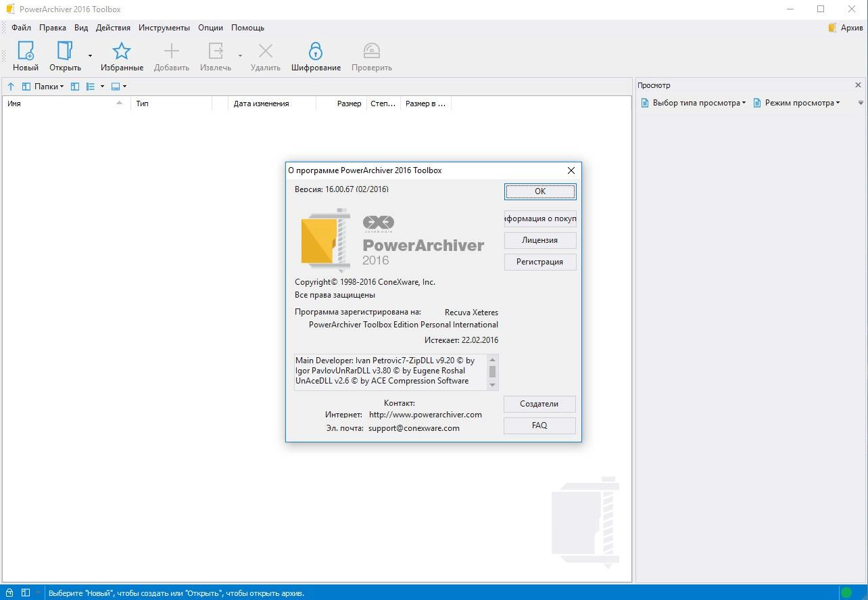Click the Удалить (Delete) X icon
This screenshot has height=600, width=868.
[x=266, y=51]
